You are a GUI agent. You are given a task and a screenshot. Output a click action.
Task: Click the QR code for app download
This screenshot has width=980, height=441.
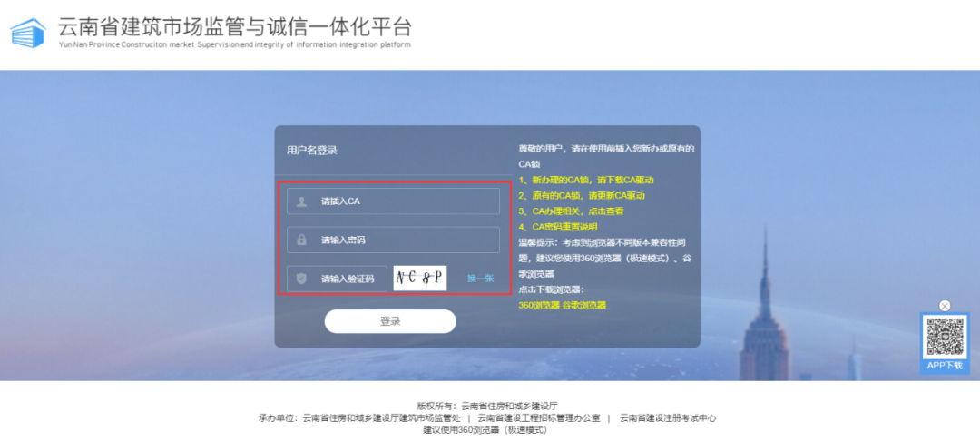tap(945, 338)
